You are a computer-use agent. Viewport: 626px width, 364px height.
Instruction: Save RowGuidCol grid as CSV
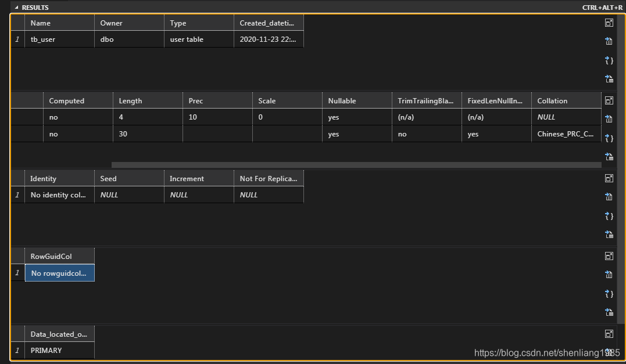pos(609,274)
